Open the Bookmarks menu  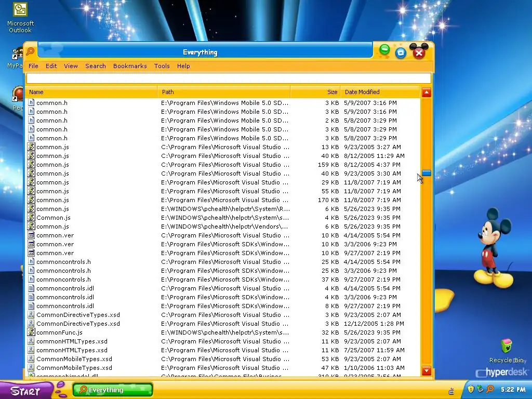[130, 66]
